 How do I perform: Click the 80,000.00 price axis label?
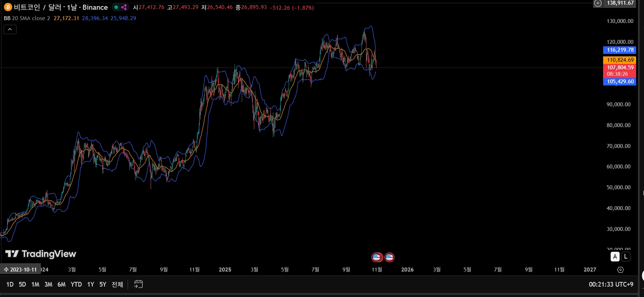(x=619, y=125)
